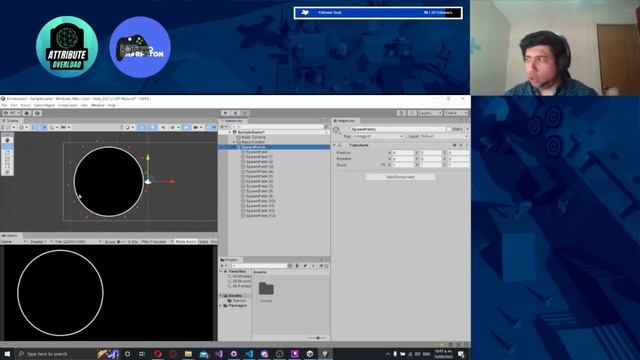Viewport: 640px width, 360px height.
Task: Switch to the Hierarchy tab
Action: click(x=232, y=121)
